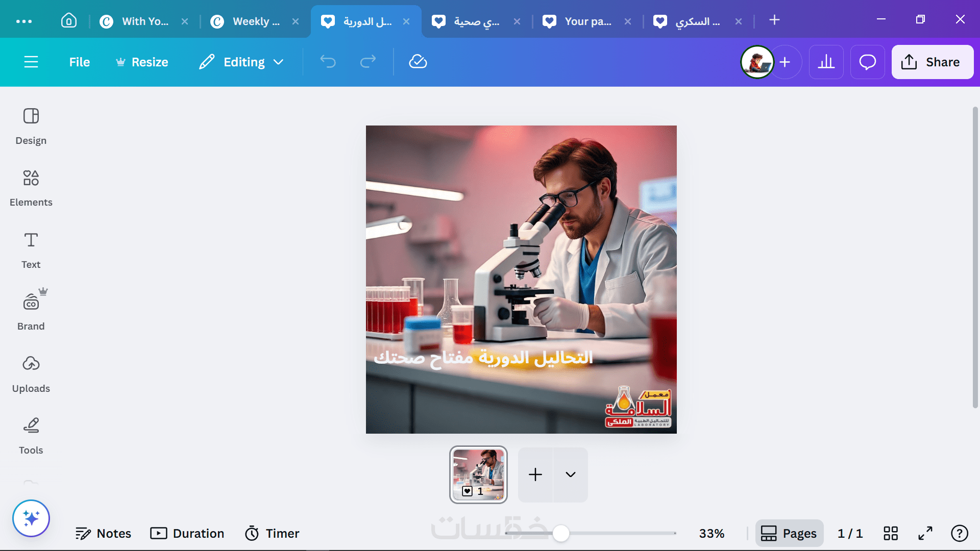The height and width of the screenshot is (551, 980).
Task: Open the Text panel
Action: click(31, 250)
